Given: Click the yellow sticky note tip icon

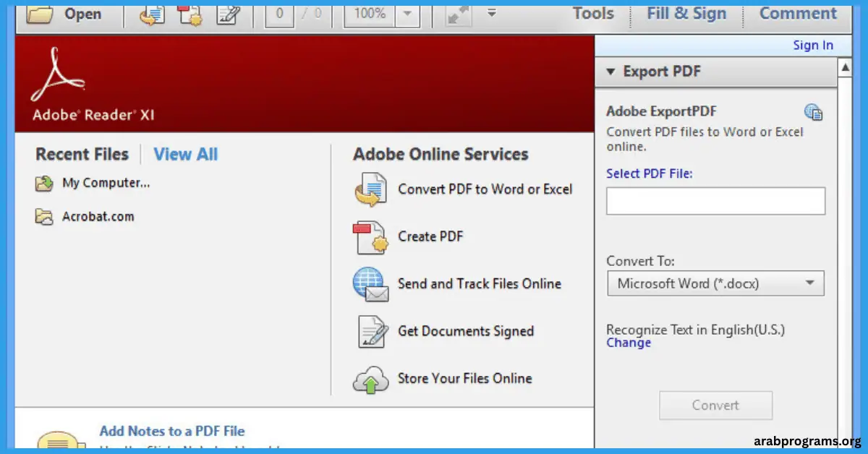Looking at the screenshot, I should click(61, 439).
